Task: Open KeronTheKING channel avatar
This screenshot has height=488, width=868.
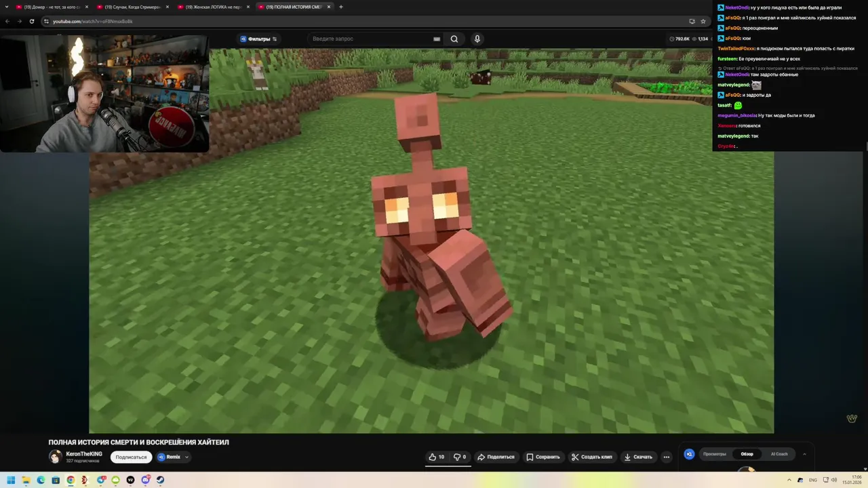Action: point(55,457)
